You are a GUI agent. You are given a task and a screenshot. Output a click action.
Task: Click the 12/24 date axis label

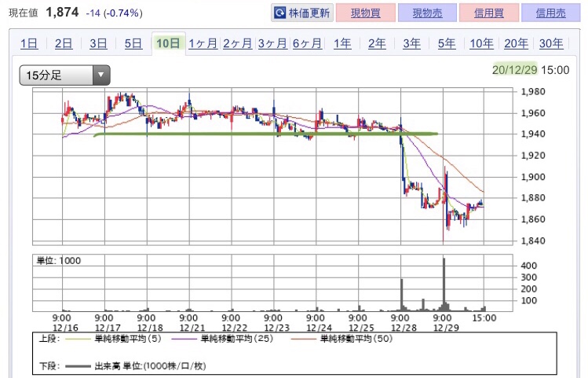pos(320,328)
